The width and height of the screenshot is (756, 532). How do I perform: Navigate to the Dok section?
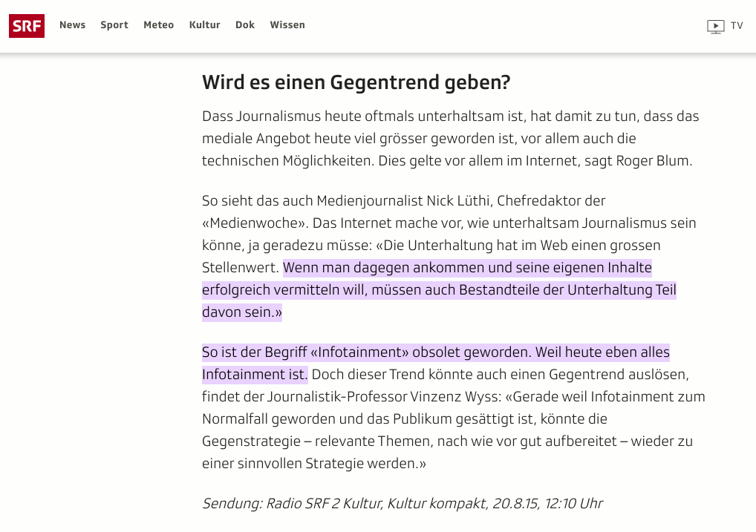[245, 25]
